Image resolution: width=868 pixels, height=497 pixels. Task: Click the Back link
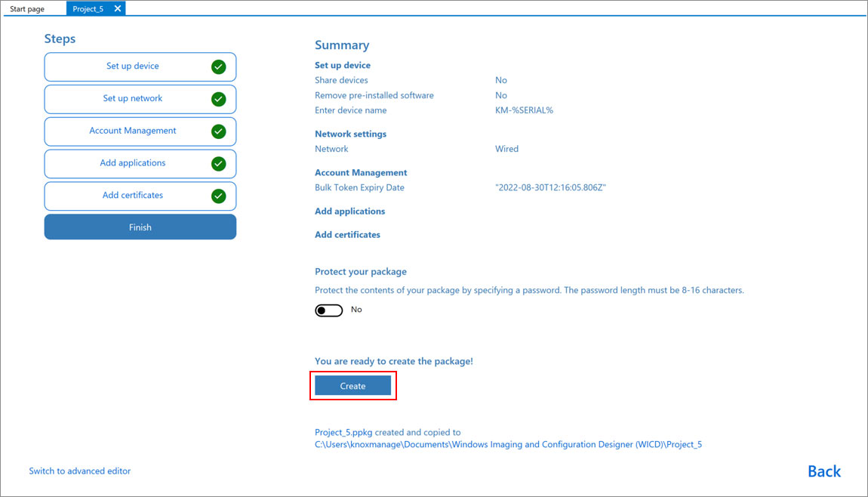823,471
